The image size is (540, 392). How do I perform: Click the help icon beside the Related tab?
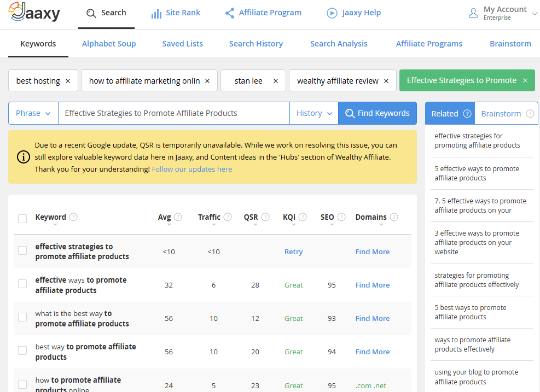coord(467,114)
